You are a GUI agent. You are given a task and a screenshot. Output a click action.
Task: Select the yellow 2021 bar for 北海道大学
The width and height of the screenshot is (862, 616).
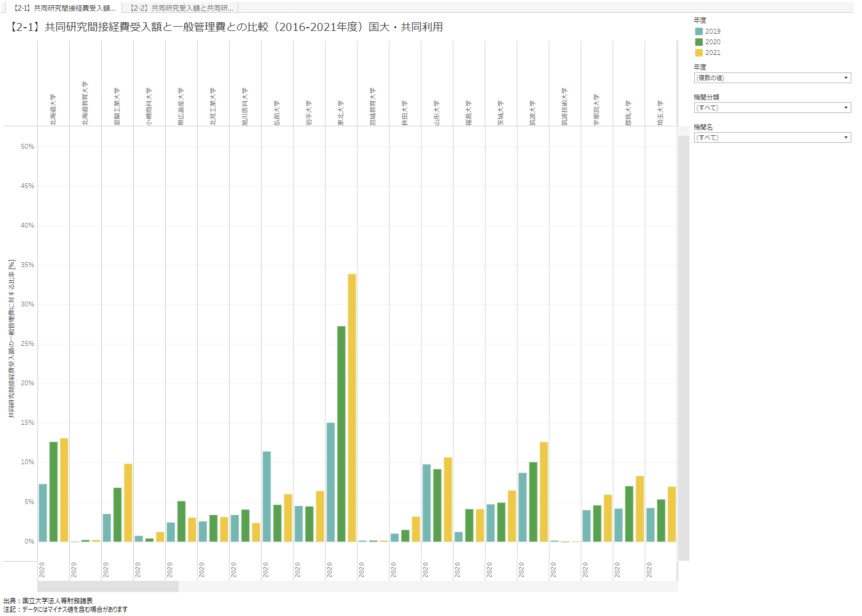(x=64, y=490)
